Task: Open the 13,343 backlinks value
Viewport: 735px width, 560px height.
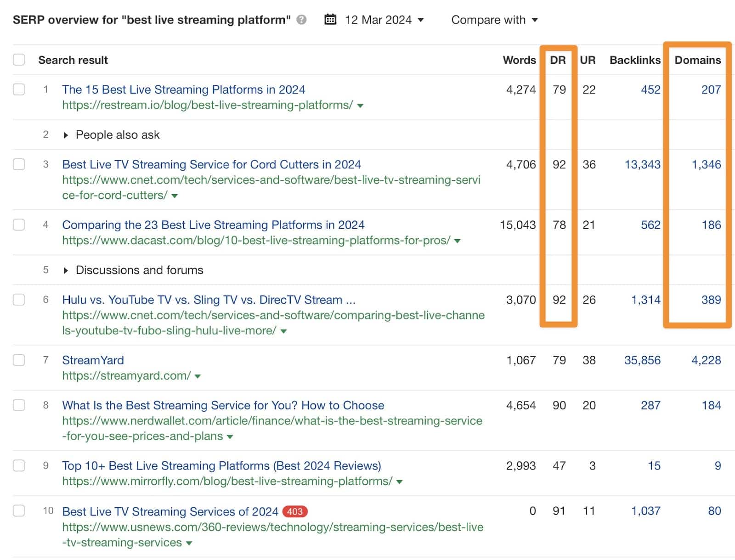Action: pyautogui.click(x=642, y=164)
